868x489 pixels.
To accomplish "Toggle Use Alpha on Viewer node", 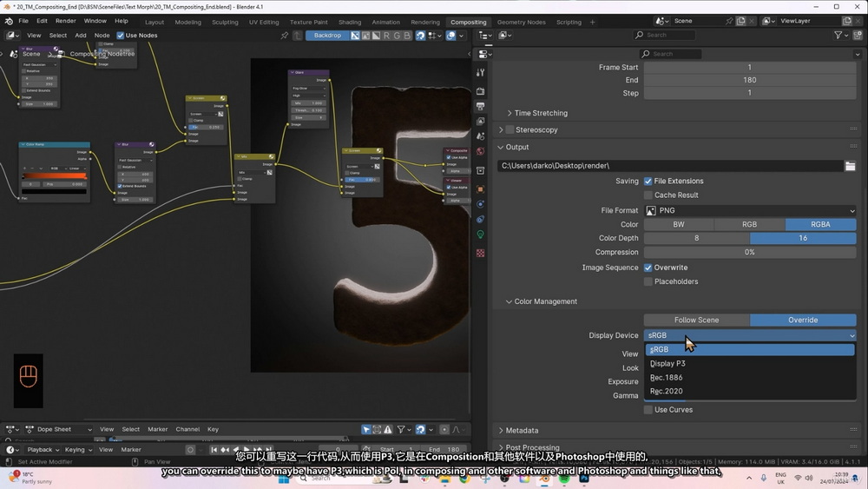I will pyautogui.click(x=449, y=188).
